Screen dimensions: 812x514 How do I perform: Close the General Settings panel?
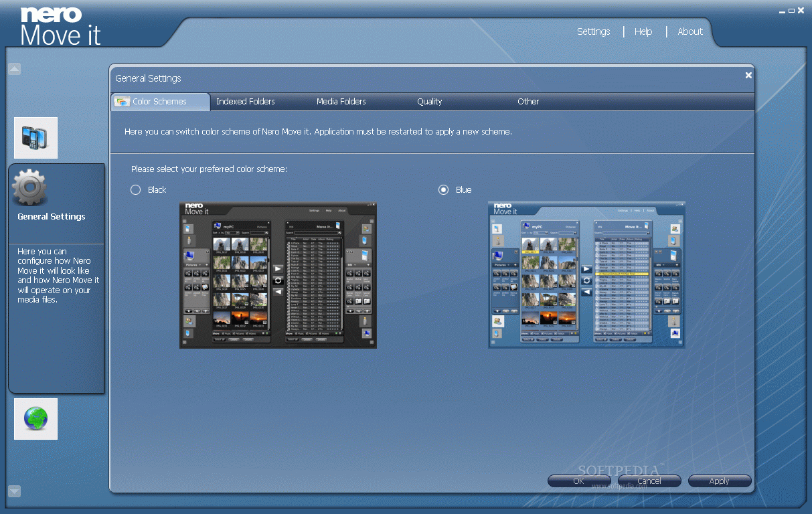click(748, 75)
